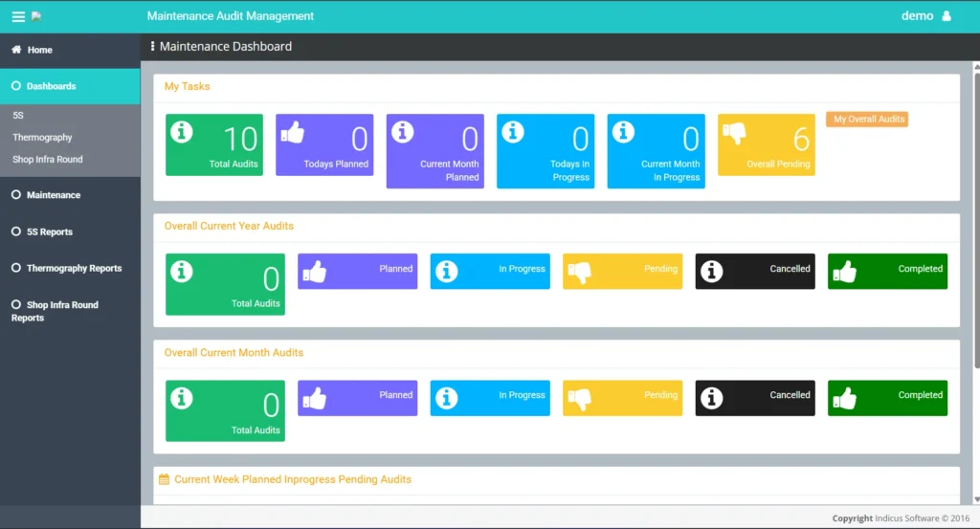This screenshot has height=529, width=980.
Task: Open Home in the sidebar
Action: point(70,50)
